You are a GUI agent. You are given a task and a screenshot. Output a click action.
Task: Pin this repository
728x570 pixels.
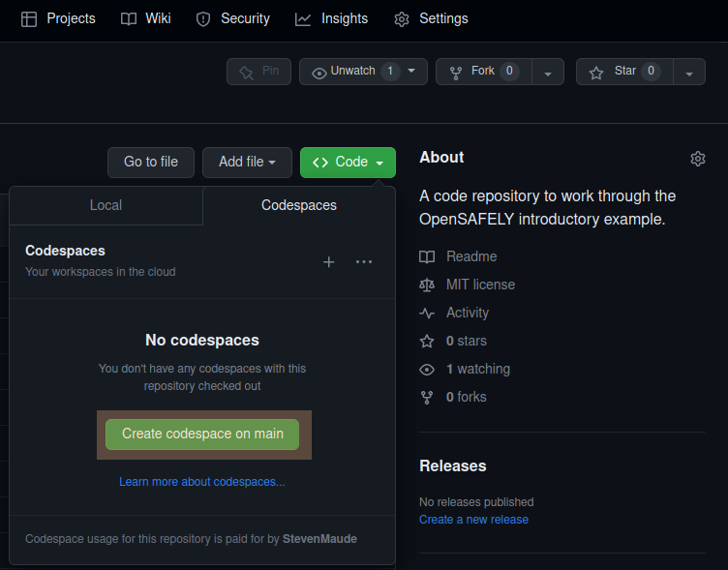point(258,72)
